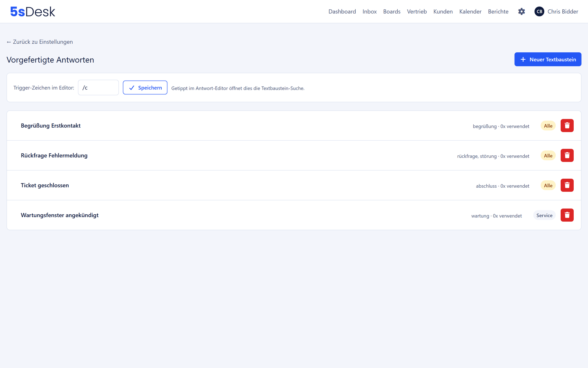Screen dimensions: 588x368
Task: Delete the Ticket geschlossen text block
Action: tap(567, 185)
